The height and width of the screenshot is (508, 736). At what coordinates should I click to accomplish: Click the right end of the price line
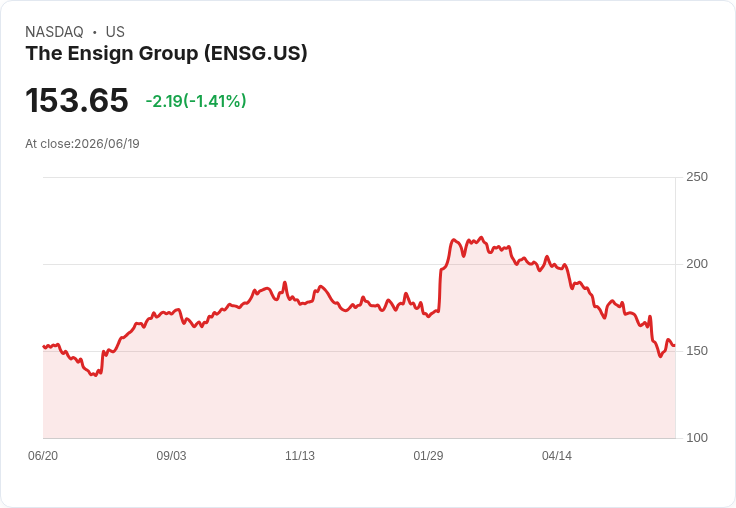(675, 346)
